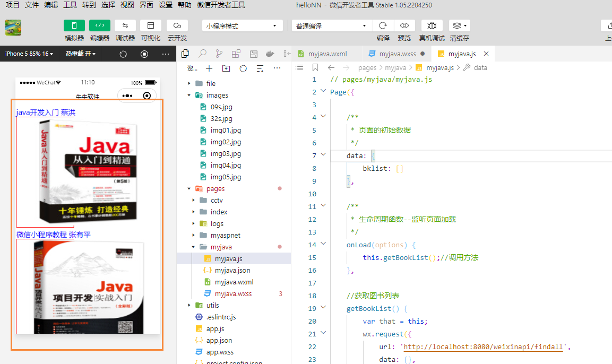612x364 pixels.
Task: Click the simulator capsule menu dots button
Action: (x=127, y=96)
